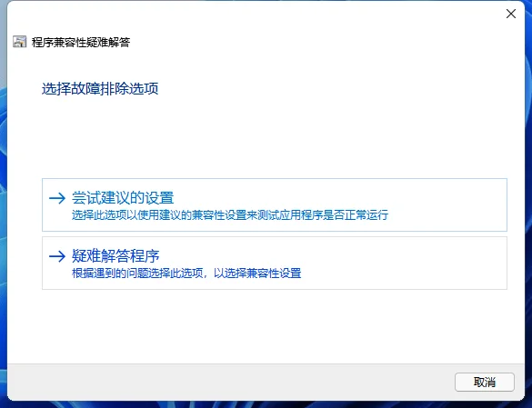Select the 疑难解答程序 option title
532x408 pixels.
(115, 256)
